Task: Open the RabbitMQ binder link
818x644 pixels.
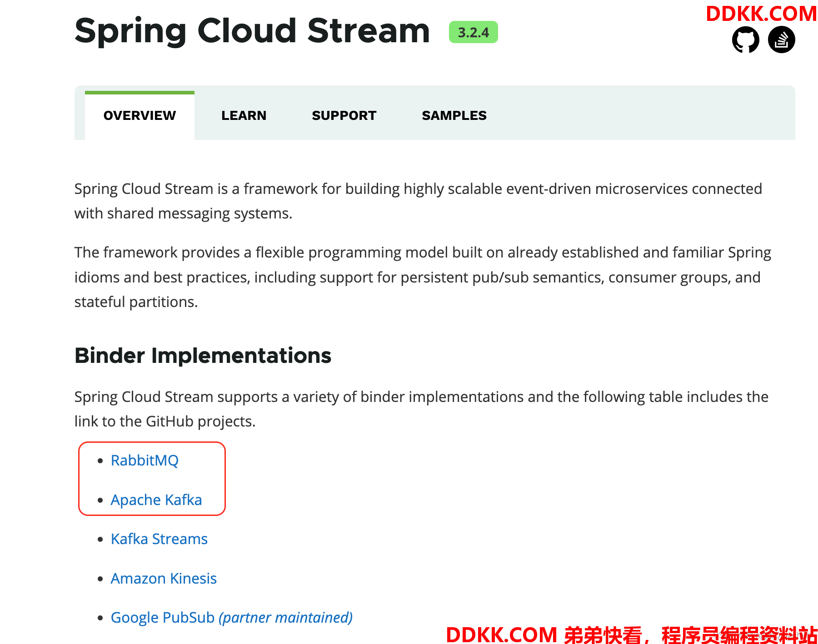Action: (x=145, y=461)
